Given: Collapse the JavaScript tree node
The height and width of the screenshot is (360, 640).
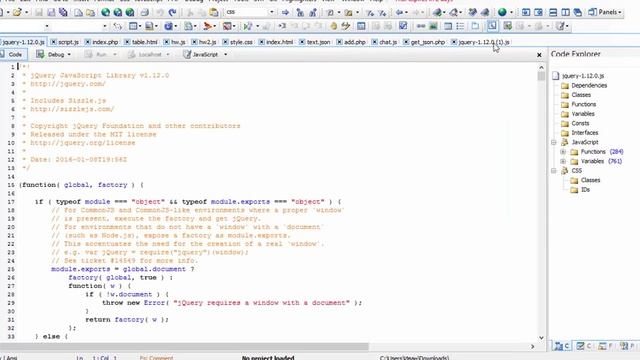Looking at the screenshot, I should (x=553, y=142).
